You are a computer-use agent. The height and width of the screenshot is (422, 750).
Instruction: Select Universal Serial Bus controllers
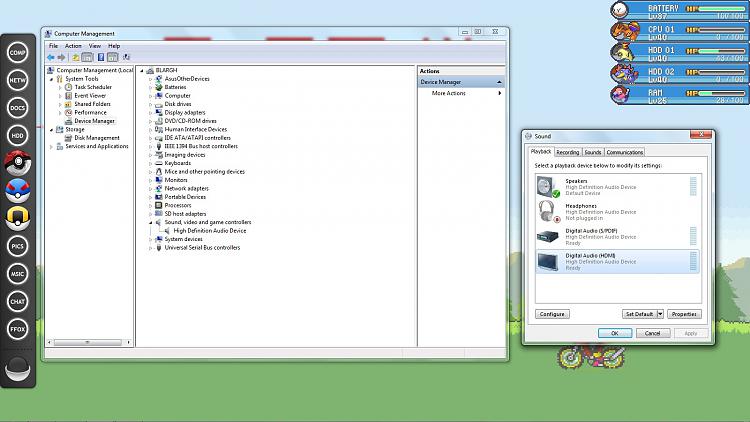click(202, 248)
